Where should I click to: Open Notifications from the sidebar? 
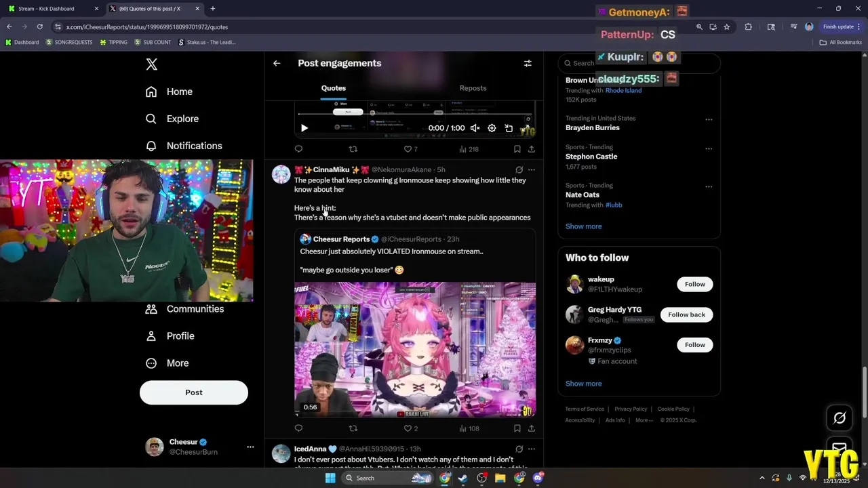184,146
